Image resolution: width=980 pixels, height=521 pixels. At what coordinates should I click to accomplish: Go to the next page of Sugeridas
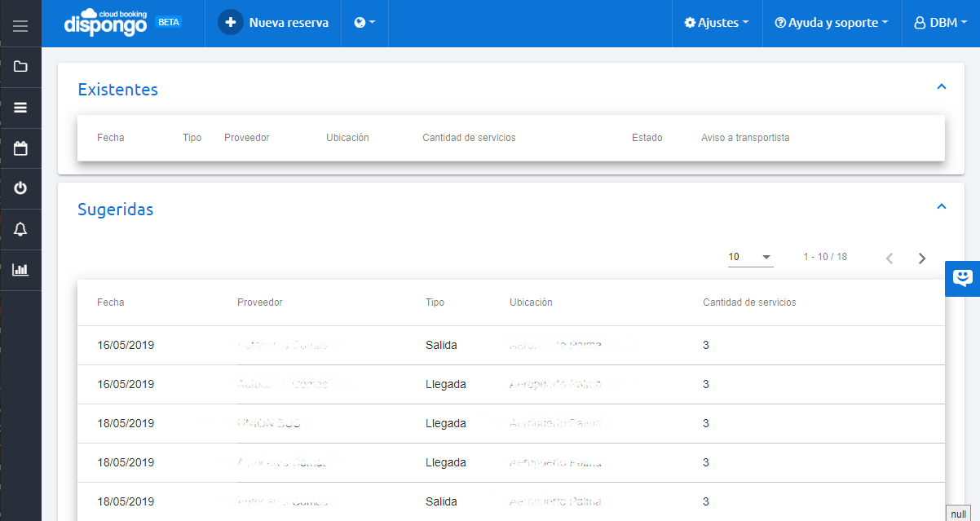click(x=922, y=258)
